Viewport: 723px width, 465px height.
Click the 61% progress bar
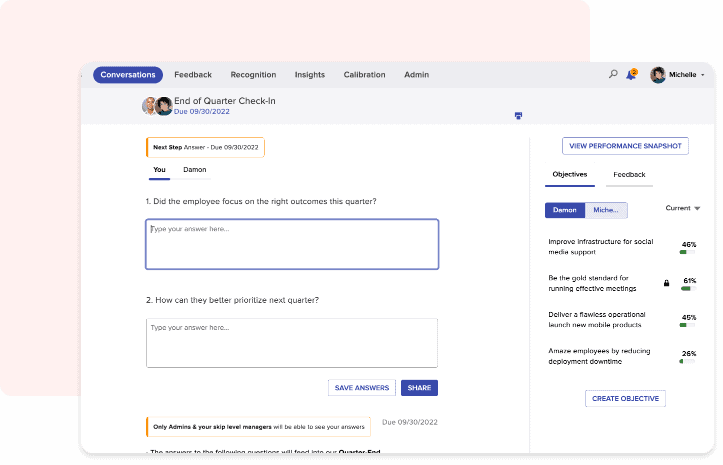click(x=688, y=289)
